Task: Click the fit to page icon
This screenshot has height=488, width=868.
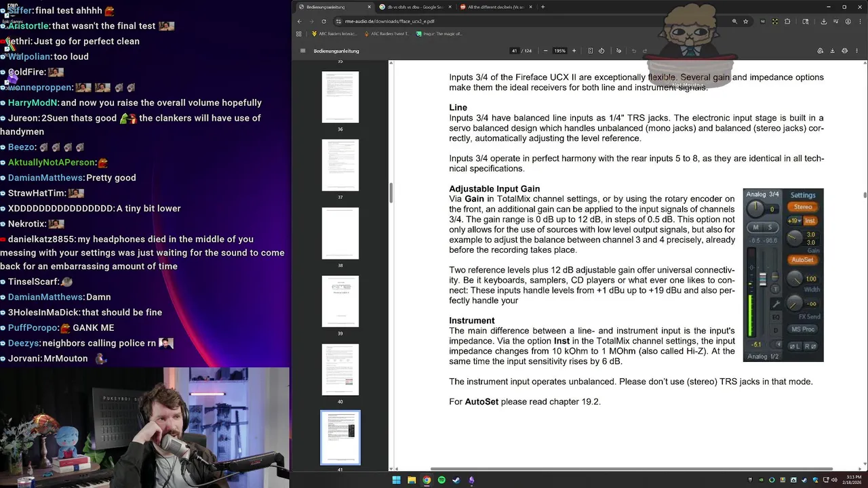Action: coord(591,51)
